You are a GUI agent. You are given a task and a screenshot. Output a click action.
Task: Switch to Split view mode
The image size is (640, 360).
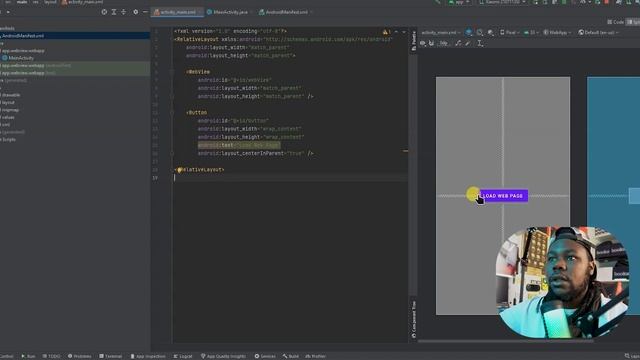pos(633,22)
